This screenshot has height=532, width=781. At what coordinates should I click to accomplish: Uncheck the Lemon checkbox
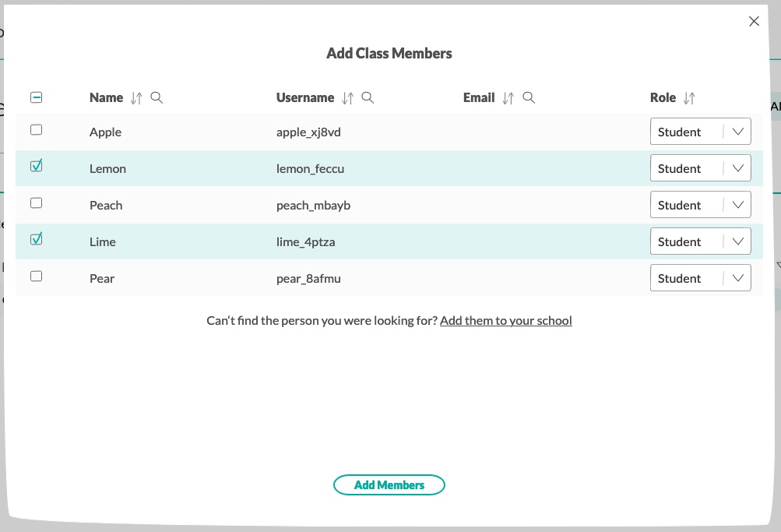click(36, 166)
